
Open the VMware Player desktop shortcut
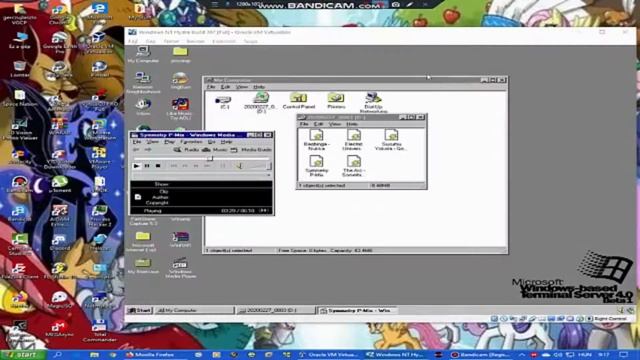(x=99, y=158)
